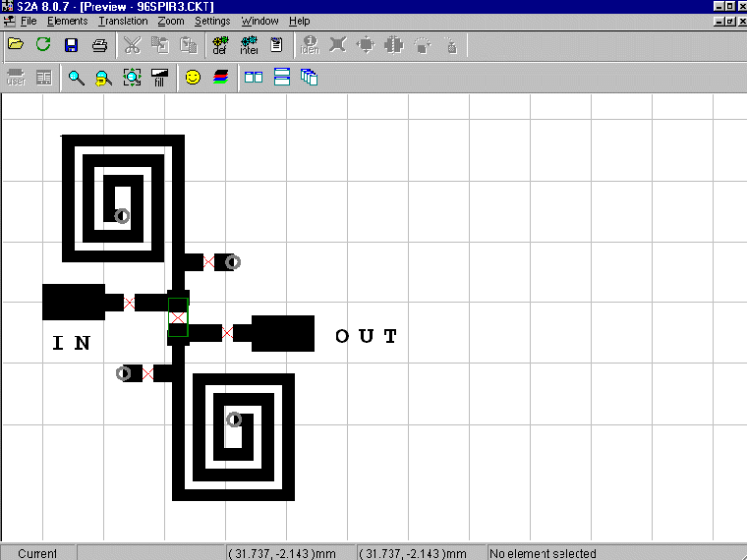Select the green-outlined junction element
This screenshot has height=560, width=747.
click(178, 317)
